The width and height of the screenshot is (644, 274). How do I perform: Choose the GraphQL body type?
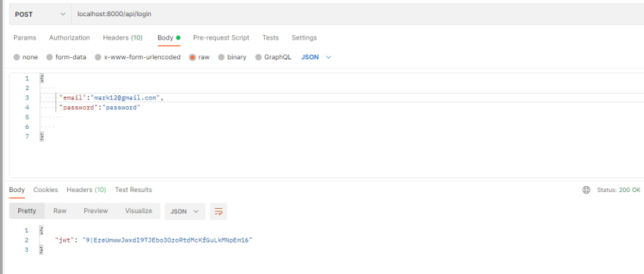(273, 57)
